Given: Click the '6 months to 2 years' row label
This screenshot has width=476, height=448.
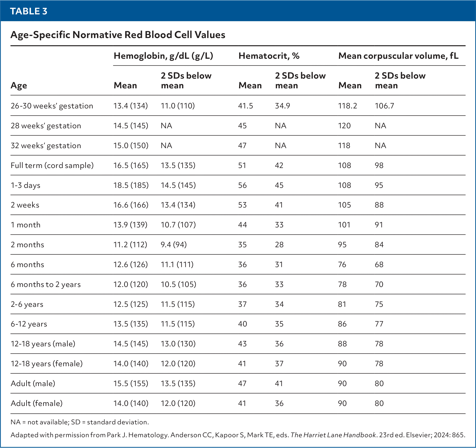Looking at the screenshot, I should 45,285.
